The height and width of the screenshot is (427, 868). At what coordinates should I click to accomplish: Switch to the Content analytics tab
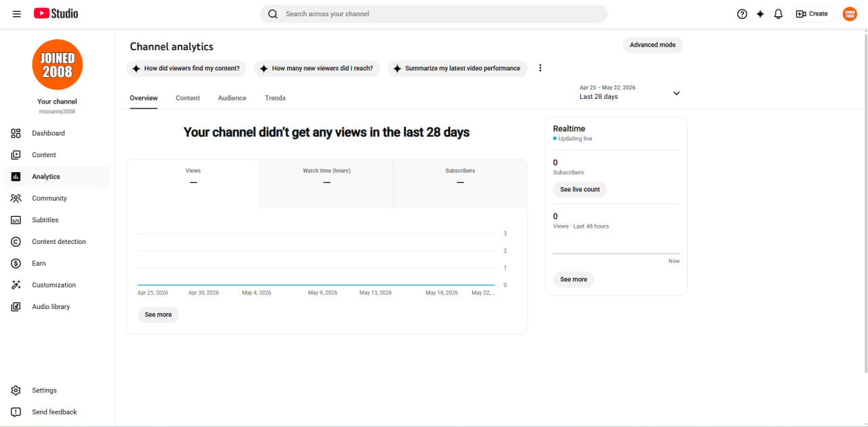point(188,98)
